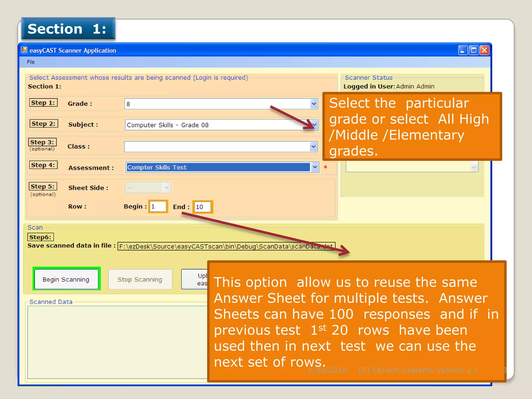Click the partially hidden Upload button

194,279
